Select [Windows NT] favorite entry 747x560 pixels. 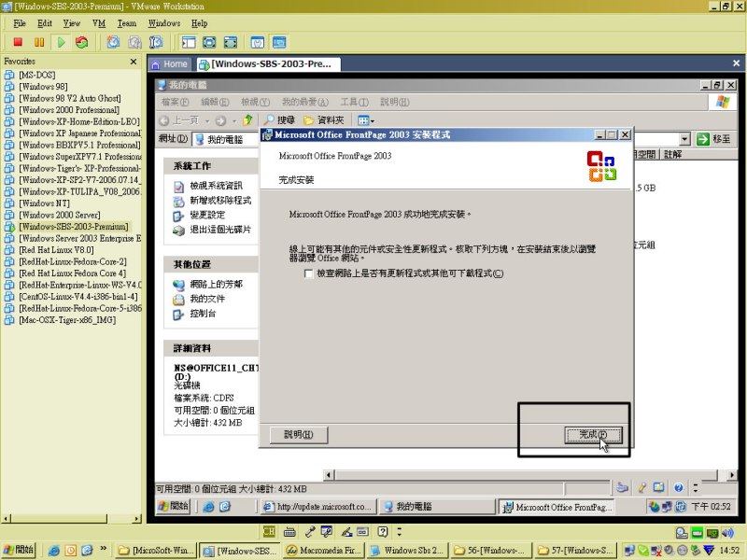44,203
